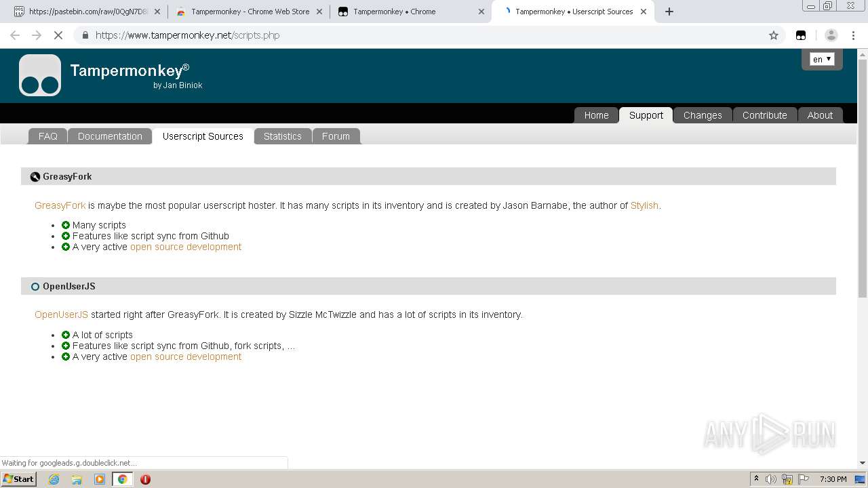This screenshot has height=488, width=868.
Task: Go forward to the next page
Action: coord(37,35)
